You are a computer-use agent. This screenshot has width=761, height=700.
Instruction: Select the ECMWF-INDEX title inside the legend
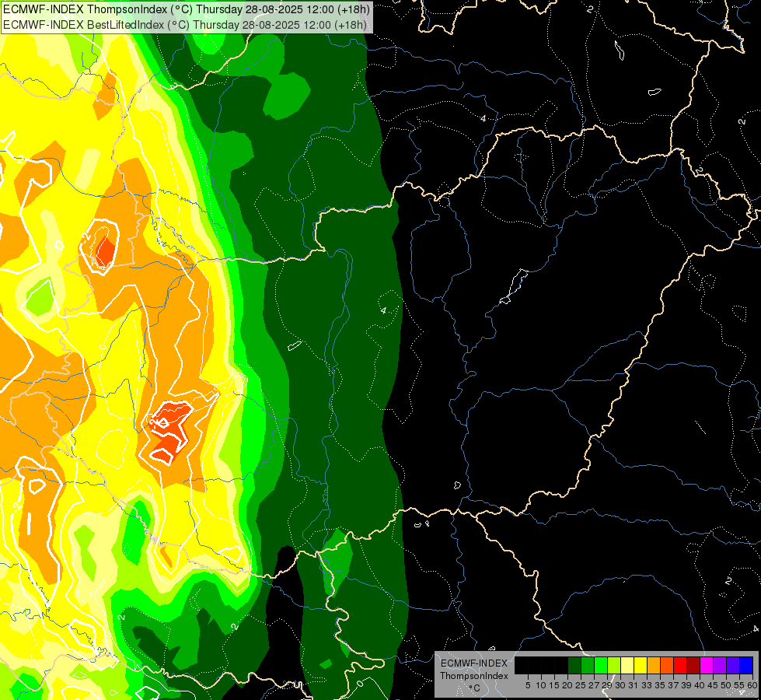(474, 663)
